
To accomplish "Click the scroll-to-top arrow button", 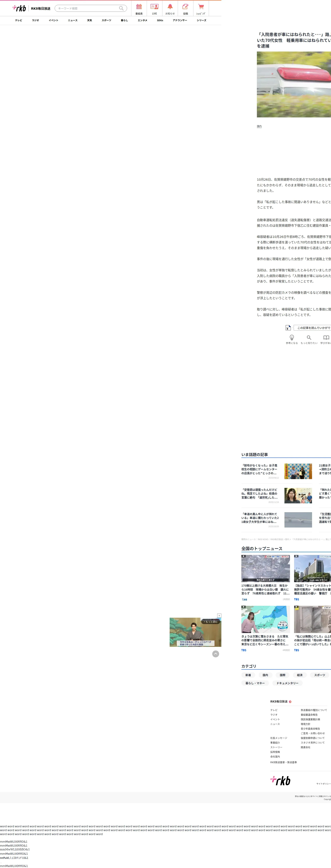I will pyautogui.click(x=216, y=654).
